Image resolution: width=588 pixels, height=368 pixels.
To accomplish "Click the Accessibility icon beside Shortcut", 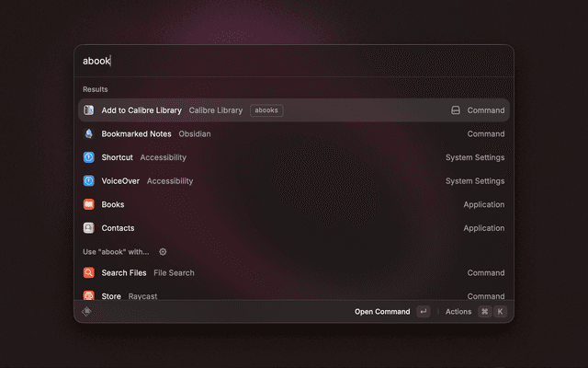I will tap(88, 157).
